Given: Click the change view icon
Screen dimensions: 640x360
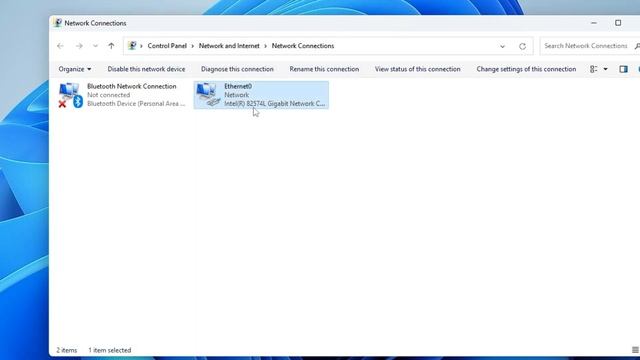Looking at the screenshot, I should point(593,69).
